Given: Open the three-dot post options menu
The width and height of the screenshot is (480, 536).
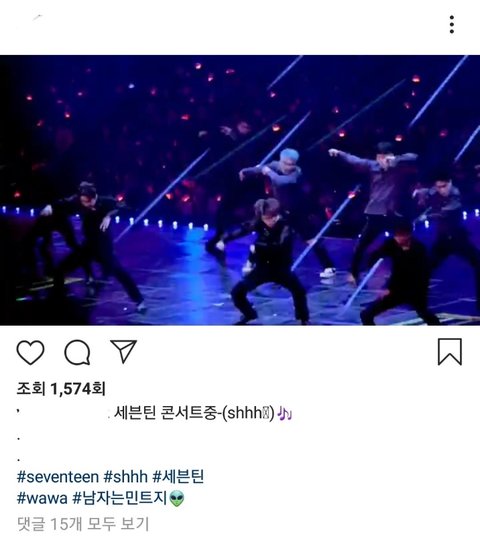Looking at the screenshot, I should 452,24.
